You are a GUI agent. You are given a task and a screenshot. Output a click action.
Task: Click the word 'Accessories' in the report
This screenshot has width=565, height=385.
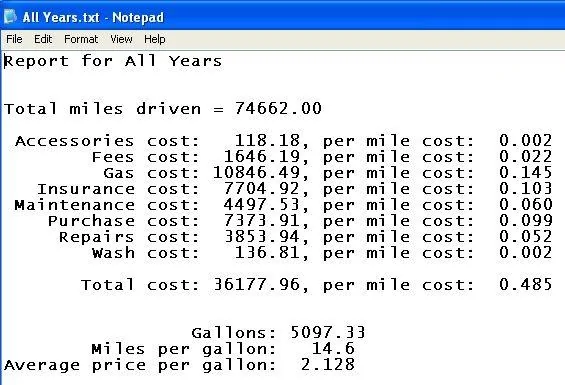pos(74,141)
